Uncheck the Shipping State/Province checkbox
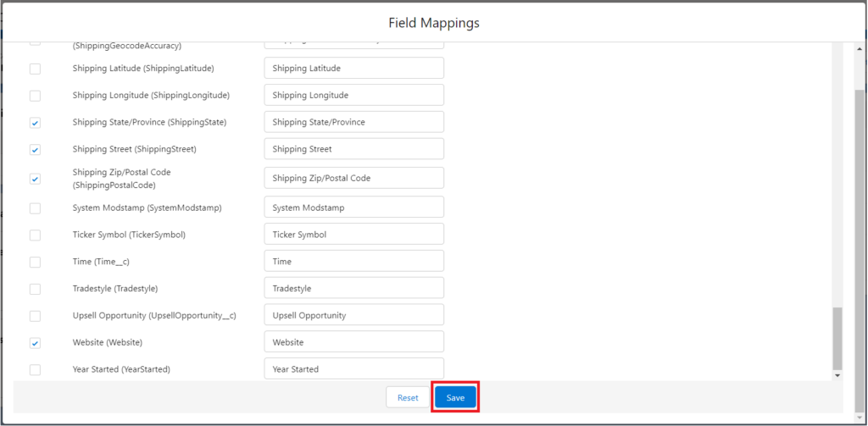Screen dimensions: 868x426 click(35, 123)
